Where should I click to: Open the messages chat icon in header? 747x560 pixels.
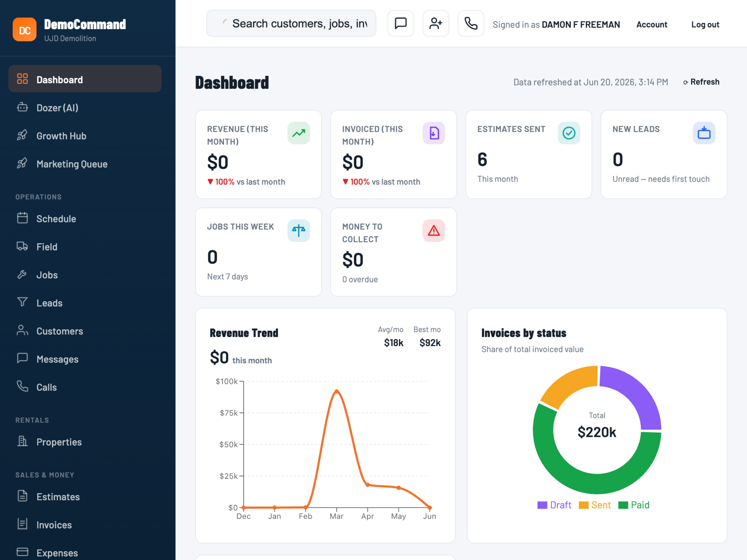[401, 23]
